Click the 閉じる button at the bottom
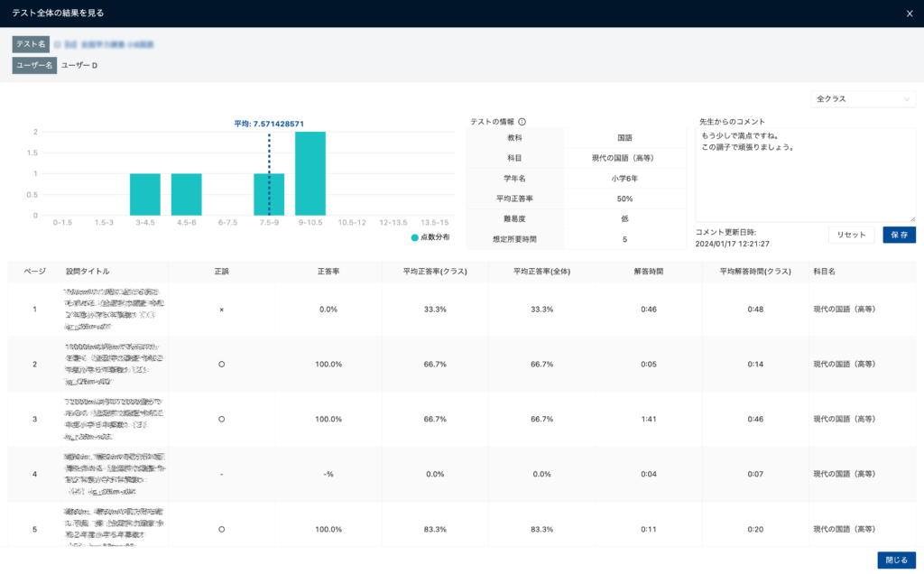Screen dimensions: 924x574 896,560
